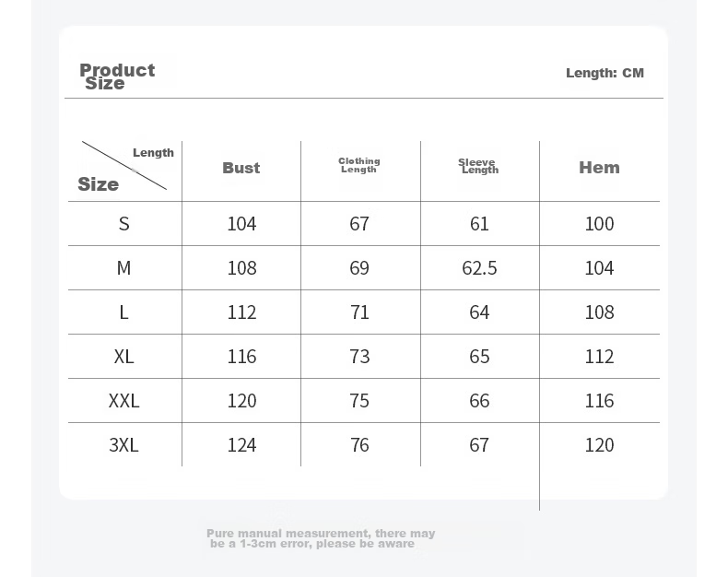This screenshot has width=728, height=577.
Task: Select the Bust column header
Action: pyautogui.click(x=241, y=168)
